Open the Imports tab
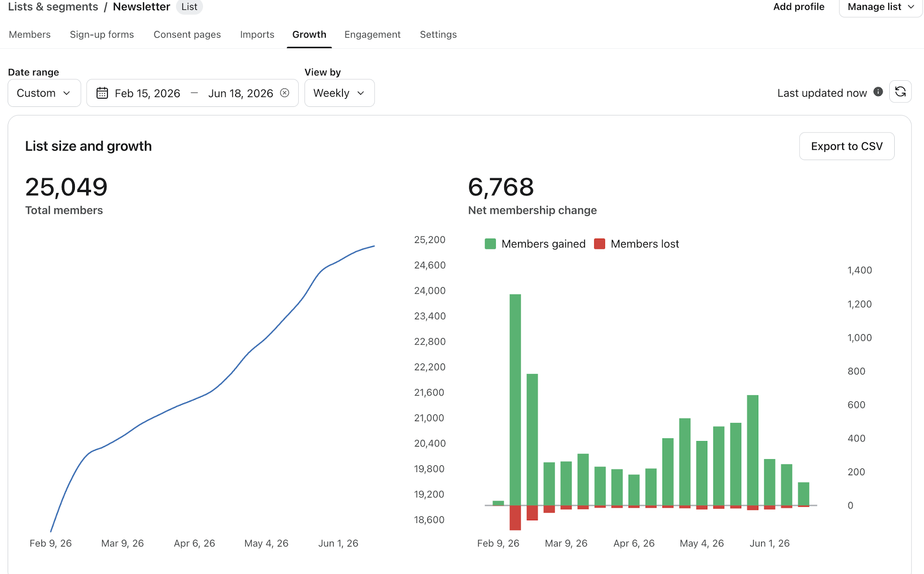This screenshot has width=924, height=574. (x=257, y=35)
